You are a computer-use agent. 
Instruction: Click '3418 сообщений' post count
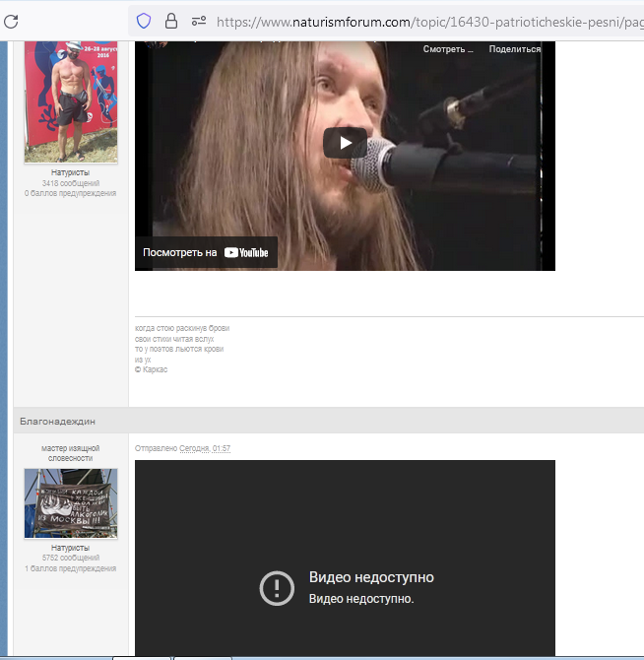(x=71, y=183)
